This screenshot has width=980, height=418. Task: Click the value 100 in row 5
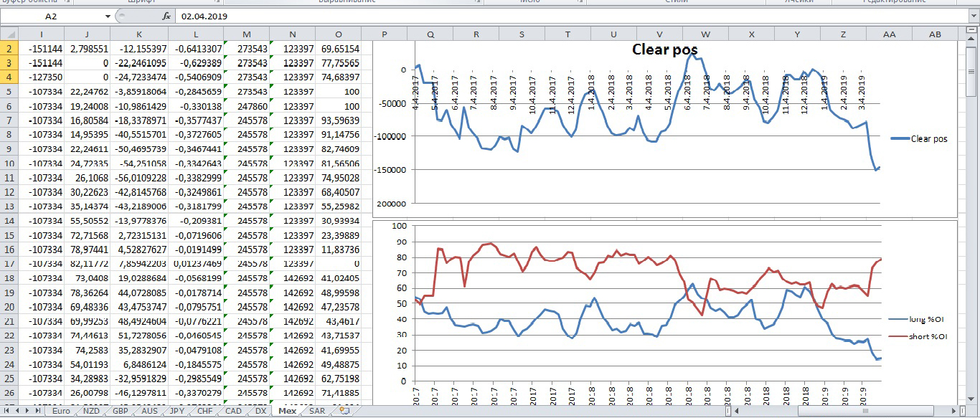338,92
